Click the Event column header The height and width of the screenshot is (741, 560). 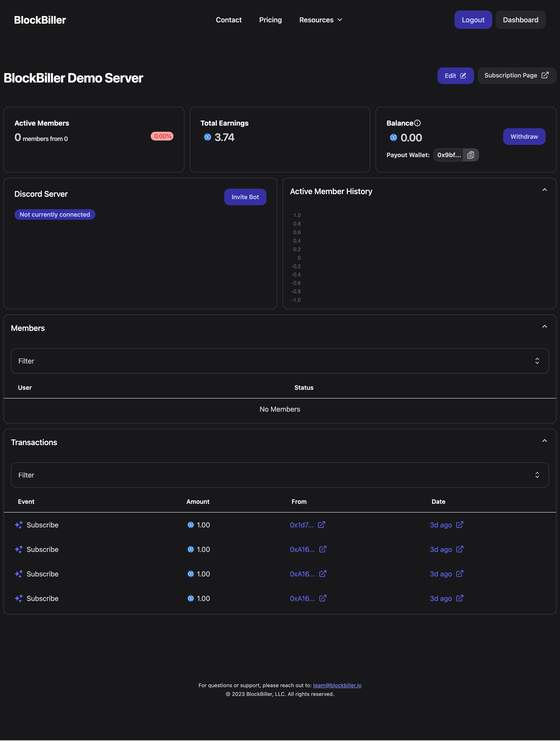26,502
